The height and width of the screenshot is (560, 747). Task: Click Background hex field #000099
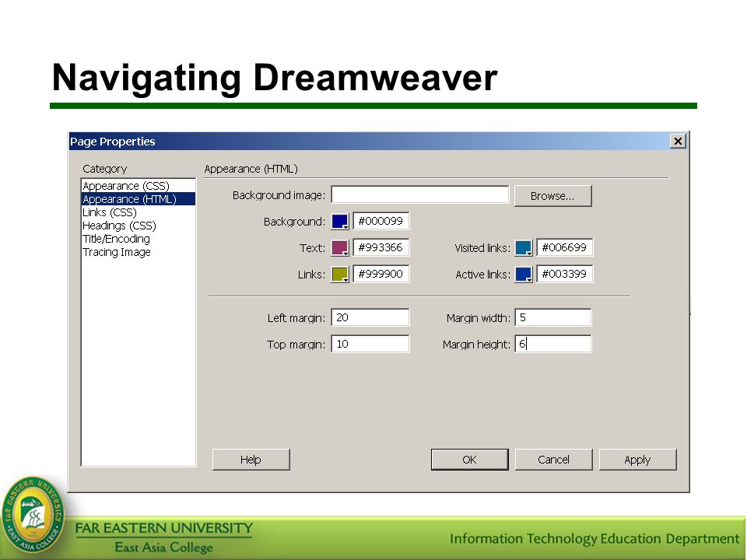381,221
